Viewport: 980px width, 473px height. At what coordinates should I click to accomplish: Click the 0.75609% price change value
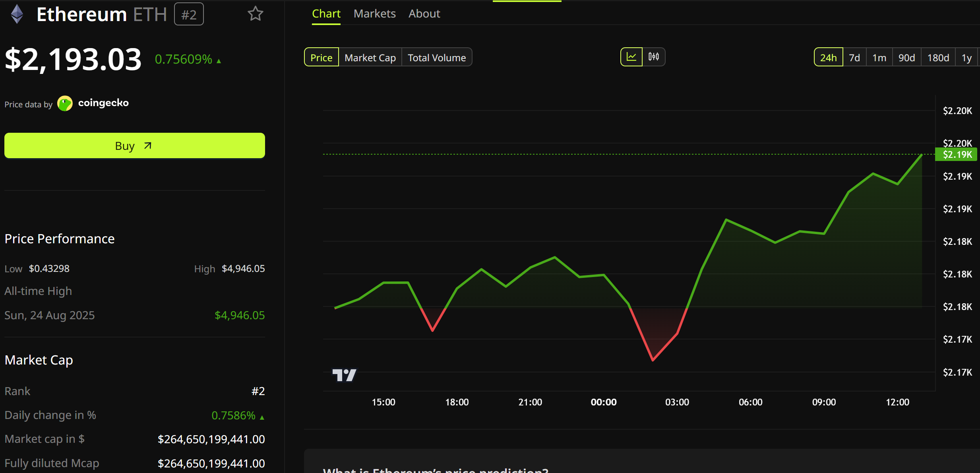pyautogui.click(x=184, y=59)
